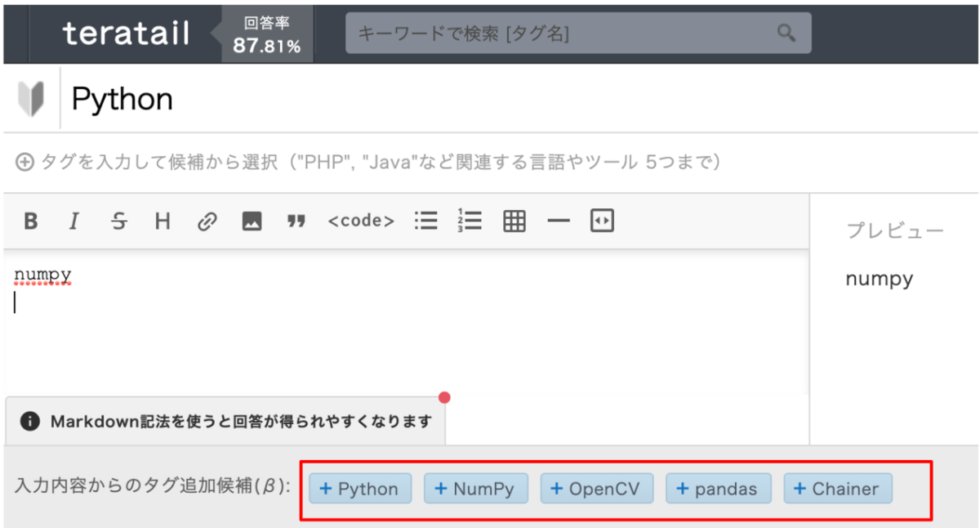Viewport: 980px width, 528px height.
Task: Insert a table
Action: (x=514, y=221)
